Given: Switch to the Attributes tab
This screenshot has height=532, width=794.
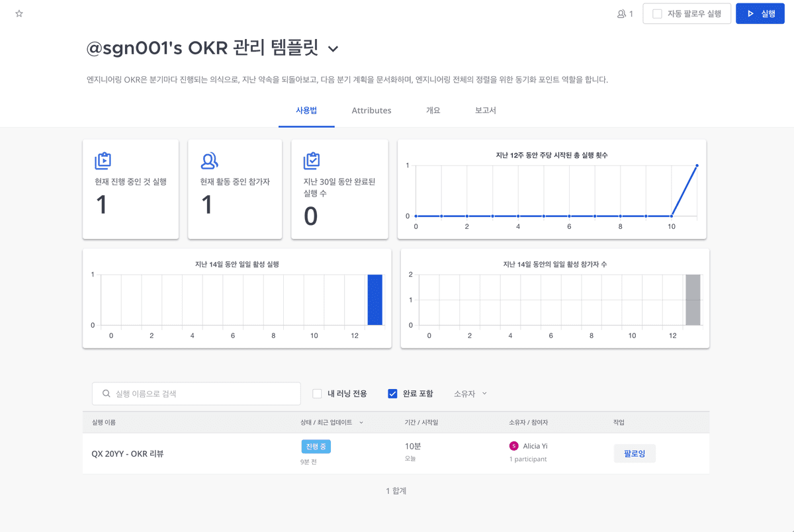Looking at the screenshot, I should click(x=371, y=111).
